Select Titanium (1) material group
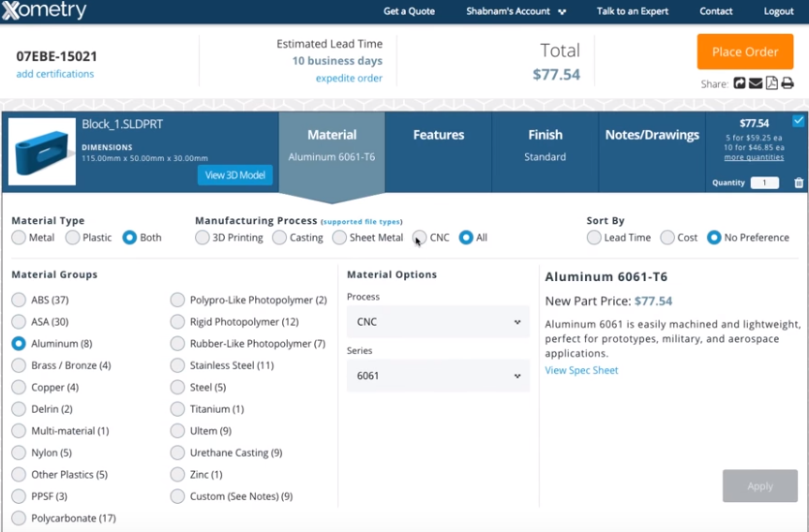Image resolution: width=809 pixels, height=532 pixels. click(177, 408)
